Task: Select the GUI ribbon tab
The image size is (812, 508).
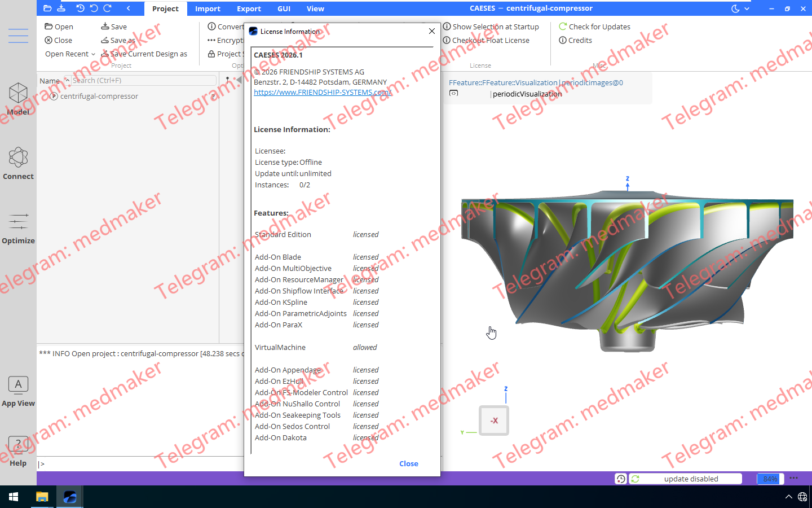Action: click(x=284, y=8)
